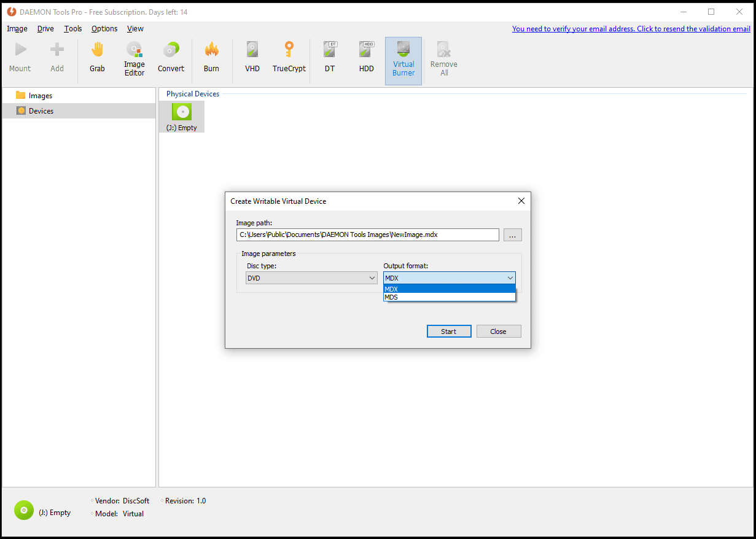
Task: Click the Remove All toolbar icon
Action: coord(444,60)
